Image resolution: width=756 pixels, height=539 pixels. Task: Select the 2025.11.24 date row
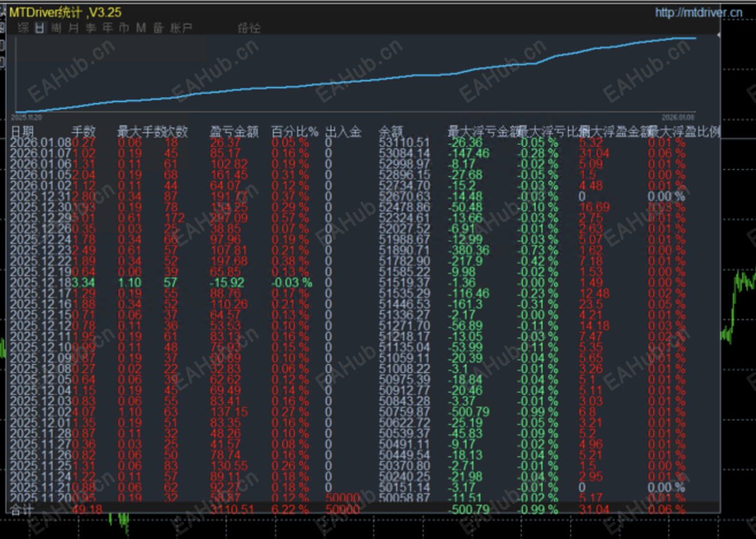pos(41,476)
